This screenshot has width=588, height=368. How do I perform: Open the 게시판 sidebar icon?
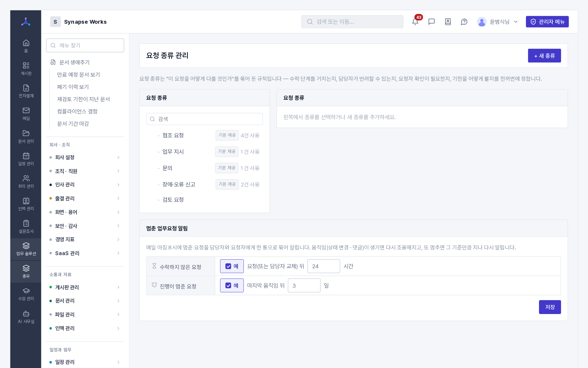click(x=26, y=68)
